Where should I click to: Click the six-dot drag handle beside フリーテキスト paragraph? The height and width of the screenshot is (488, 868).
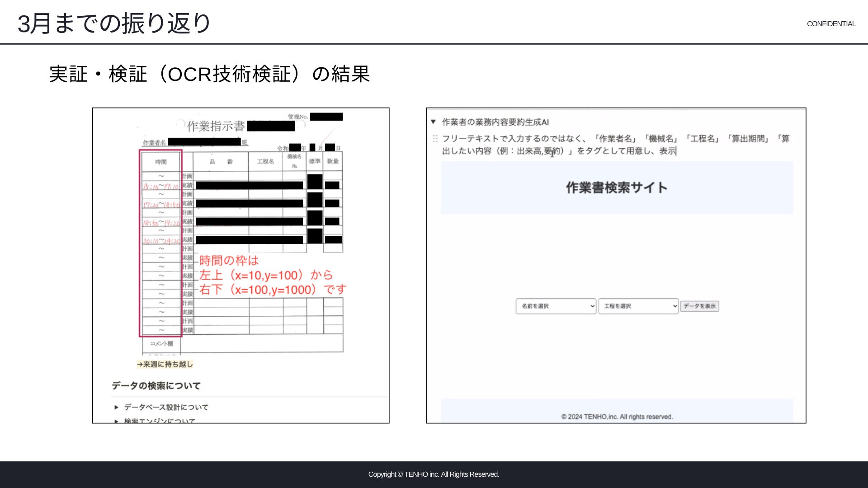[435, 139]
